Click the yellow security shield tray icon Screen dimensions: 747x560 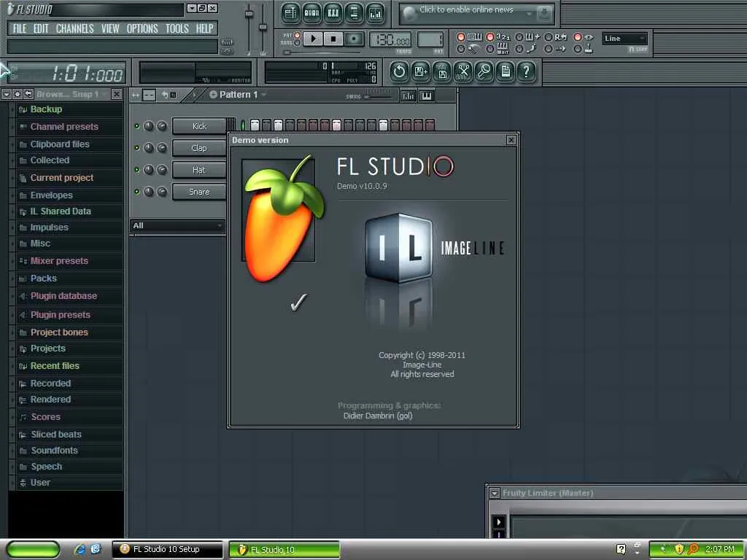pyautogui.click(x=679, y=549)
